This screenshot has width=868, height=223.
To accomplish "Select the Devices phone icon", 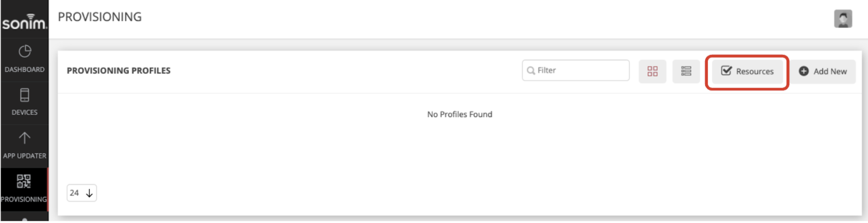I will [x=25, y=95].
